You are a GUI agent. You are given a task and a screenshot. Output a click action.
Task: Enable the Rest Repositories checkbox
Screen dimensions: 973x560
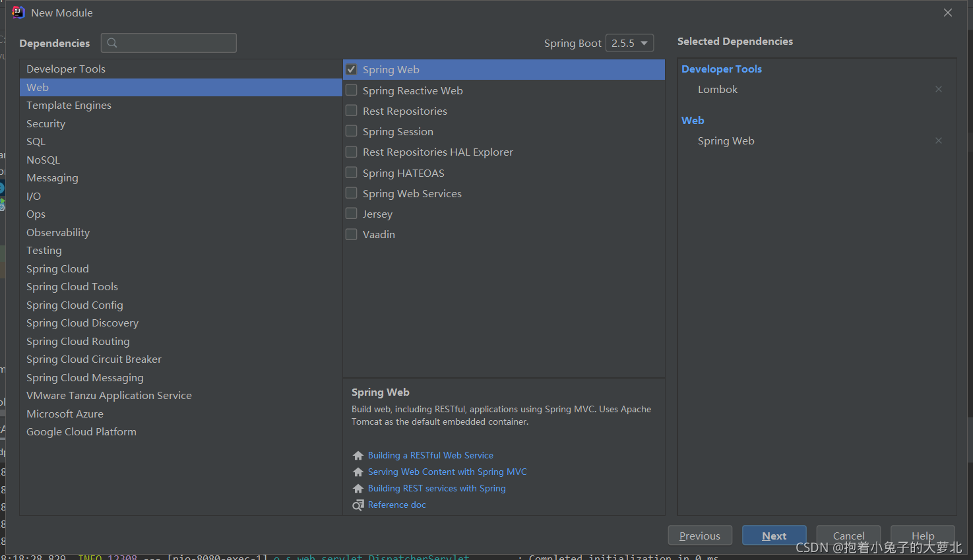tap(352, 110)
